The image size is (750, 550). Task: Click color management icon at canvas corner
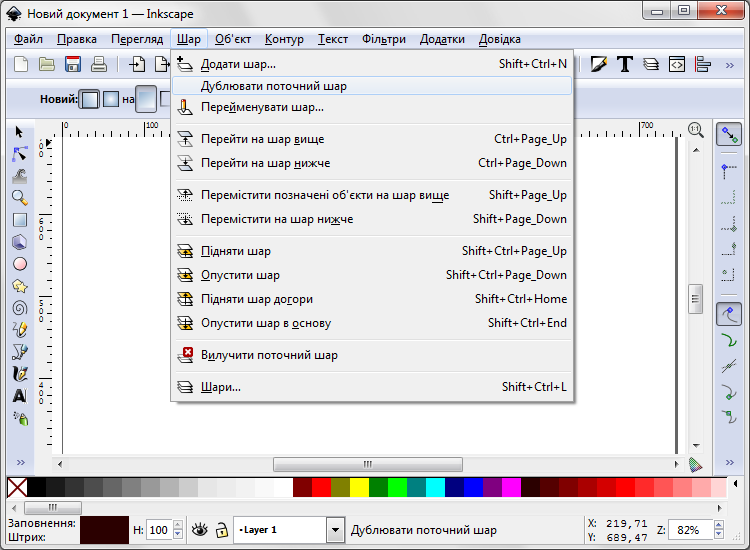[695, 464]
